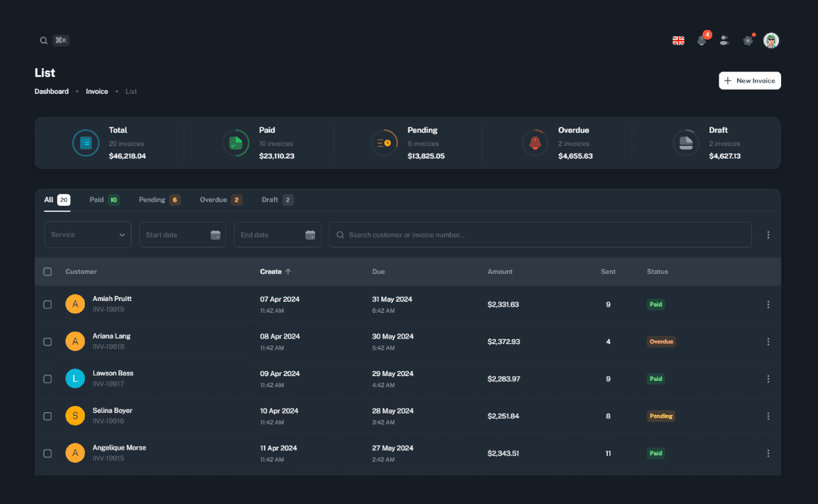This screenshot has height=504, width=818.
Task: Open row actions for Ariana Lang
Action: [768, 342]
